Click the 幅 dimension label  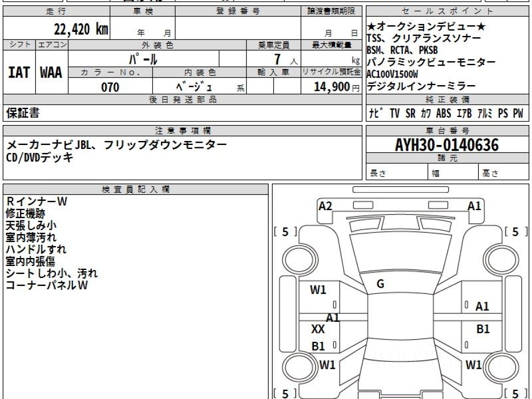(436, 174)
